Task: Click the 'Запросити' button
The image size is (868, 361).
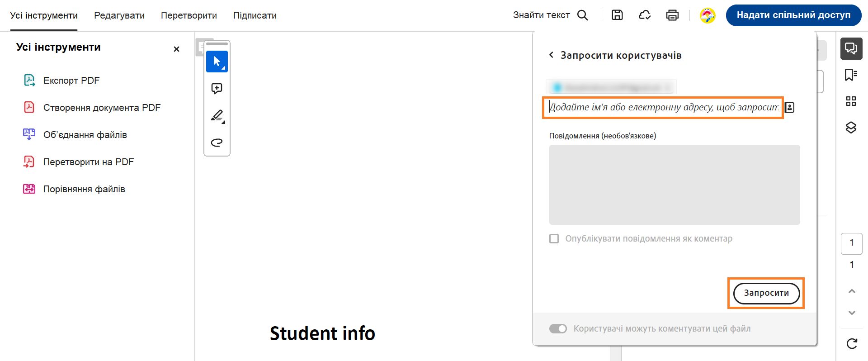Action: [x=766, y=293]
